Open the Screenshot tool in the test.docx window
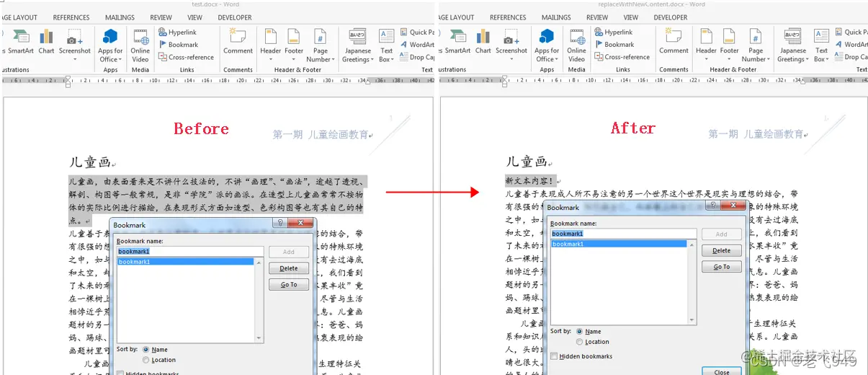Image resolution: width=868 pixels, height=375 pixels. click(x=75, y=43)
